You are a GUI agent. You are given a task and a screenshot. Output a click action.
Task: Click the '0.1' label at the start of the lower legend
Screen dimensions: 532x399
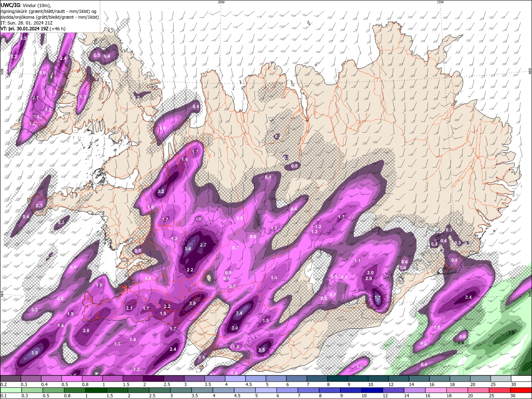point(3,396)
